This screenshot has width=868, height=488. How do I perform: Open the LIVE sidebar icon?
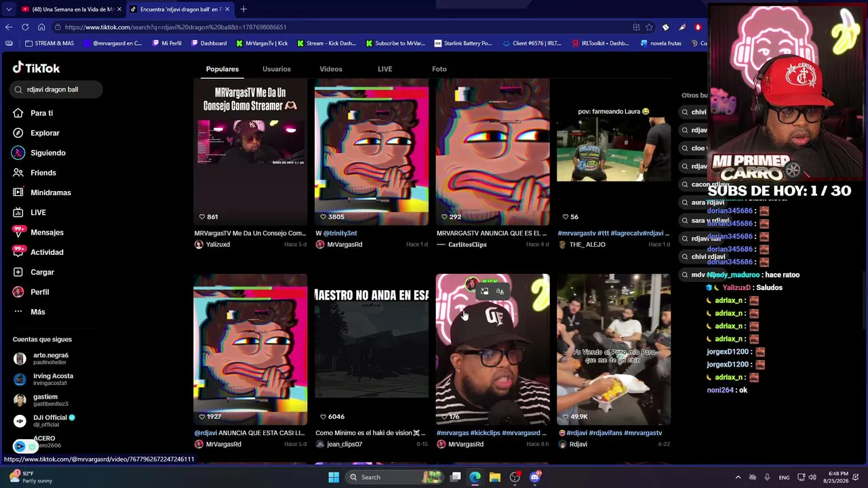pyautogui.click(x=18, y=212)
